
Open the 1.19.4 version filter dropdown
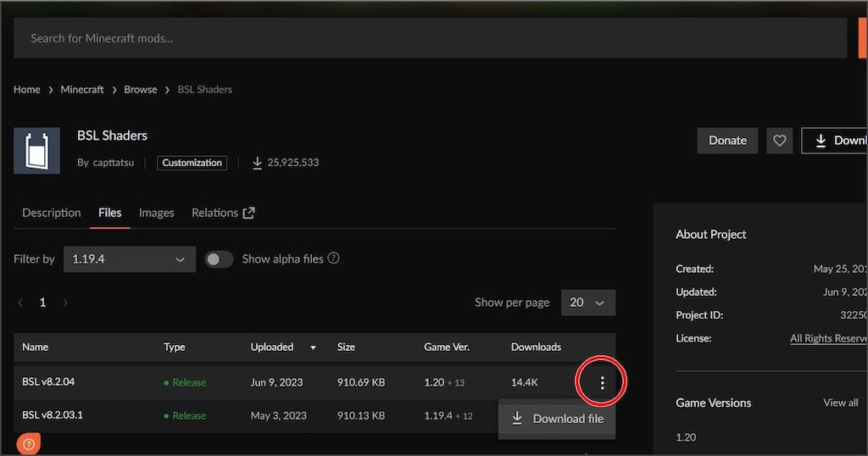[130, 259]
